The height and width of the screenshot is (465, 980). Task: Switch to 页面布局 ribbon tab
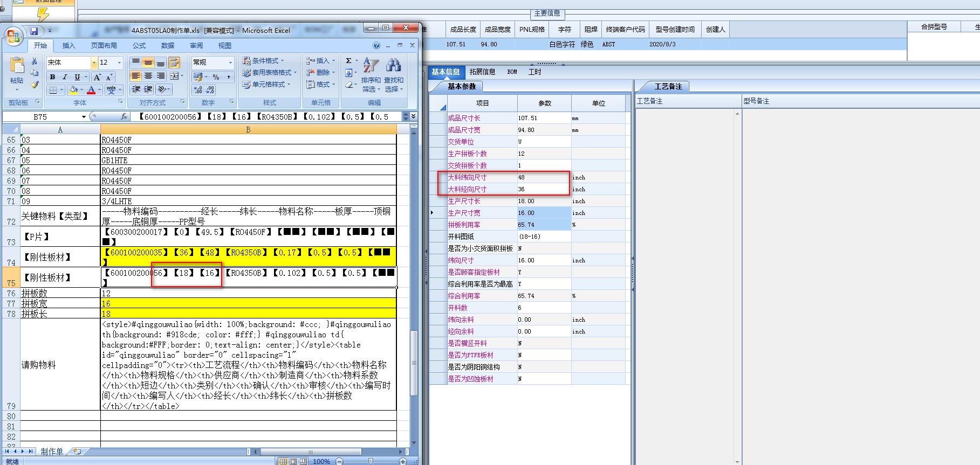104,46
